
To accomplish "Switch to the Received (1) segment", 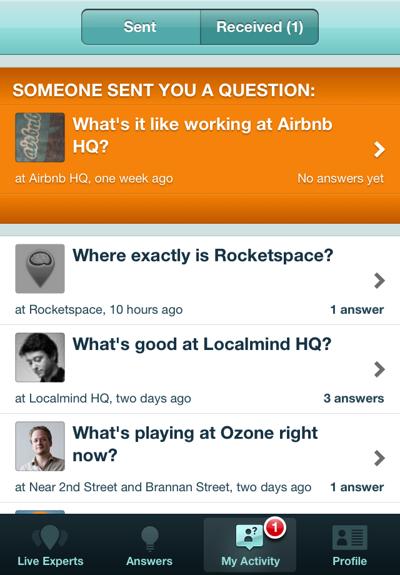I will [260, 27].
